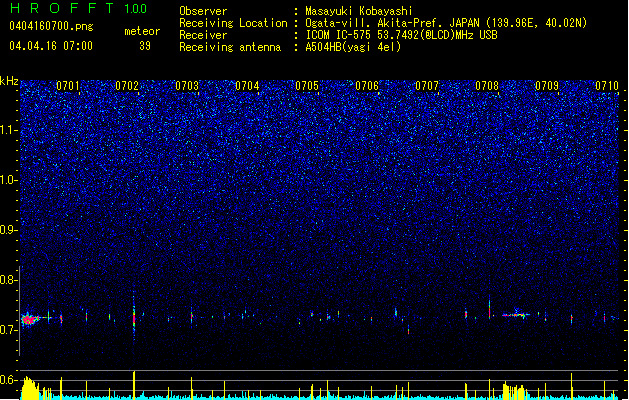Click the 0709 time marker
The height and width of the screenshot is (400, 629).
click(547, 86)
